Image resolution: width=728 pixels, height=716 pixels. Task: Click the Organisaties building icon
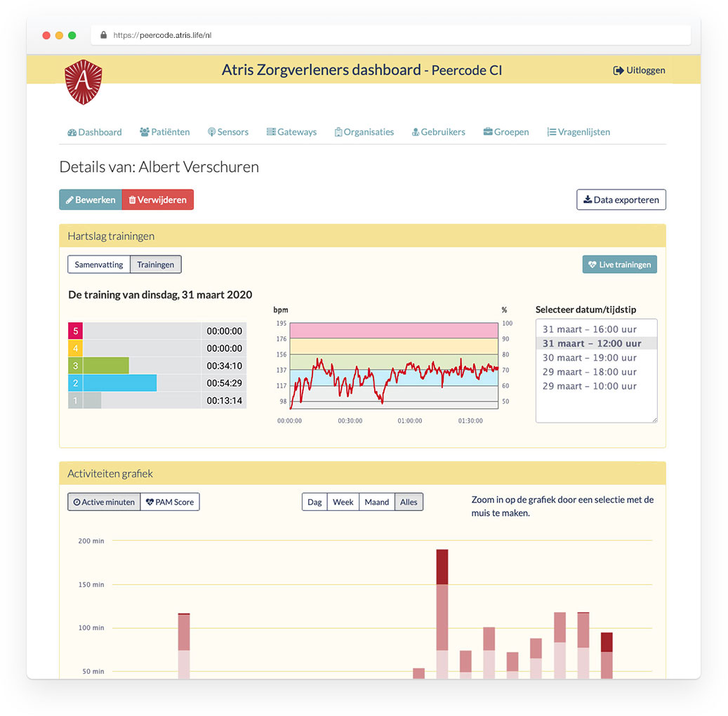pyautogui.click(x=339, y=132)
